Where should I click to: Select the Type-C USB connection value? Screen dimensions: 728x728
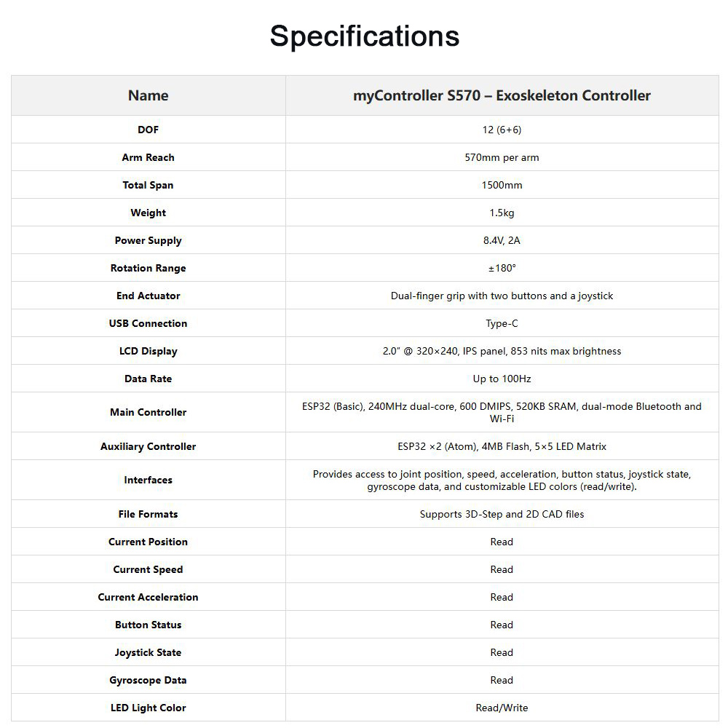(502, 323)
